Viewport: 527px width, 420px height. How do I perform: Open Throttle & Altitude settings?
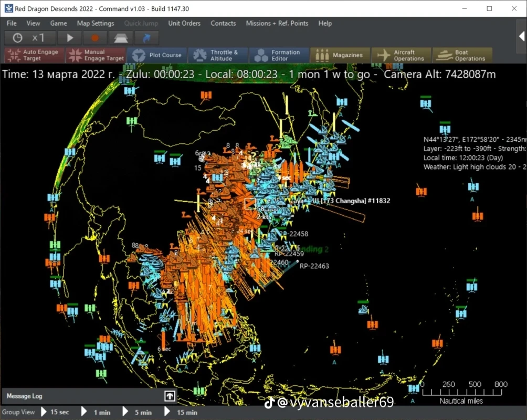pyautogui.click(x=218, y=55)
